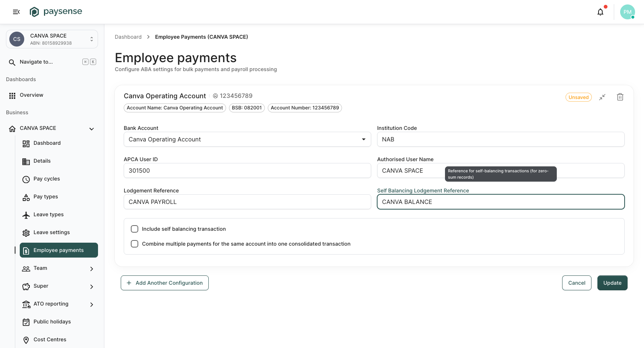
Task: Click the Pay types shapes icon
Action: click(x=26, y=197)
